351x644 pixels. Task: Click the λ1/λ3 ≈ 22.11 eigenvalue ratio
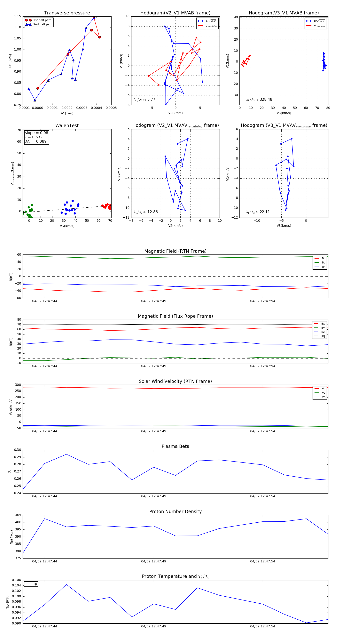258,212
